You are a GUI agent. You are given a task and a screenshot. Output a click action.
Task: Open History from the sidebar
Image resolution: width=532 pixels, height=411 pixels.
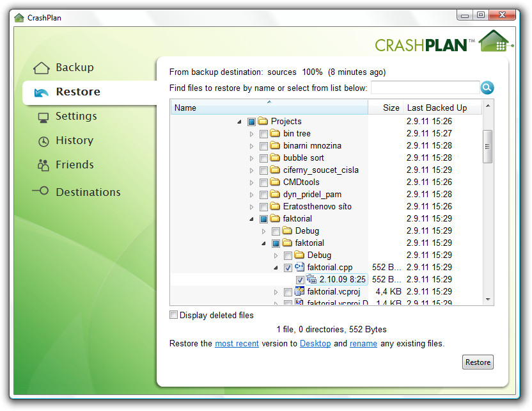point(65,141)
